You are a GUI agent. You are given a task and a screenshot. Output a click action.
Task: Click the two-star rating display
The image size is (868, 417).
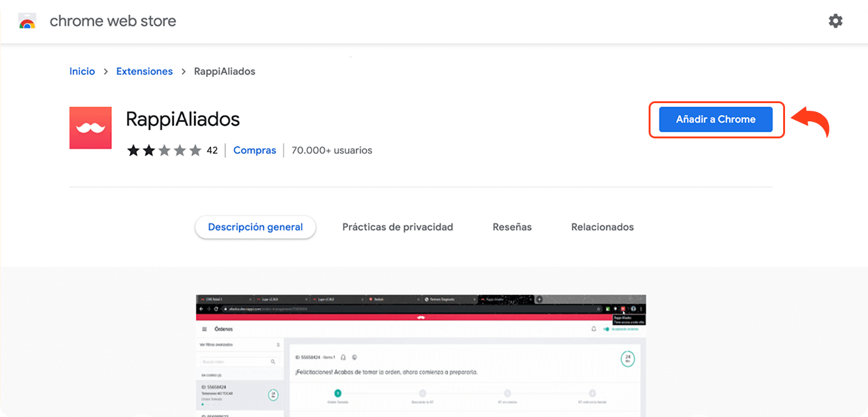[x=164, y=150]
